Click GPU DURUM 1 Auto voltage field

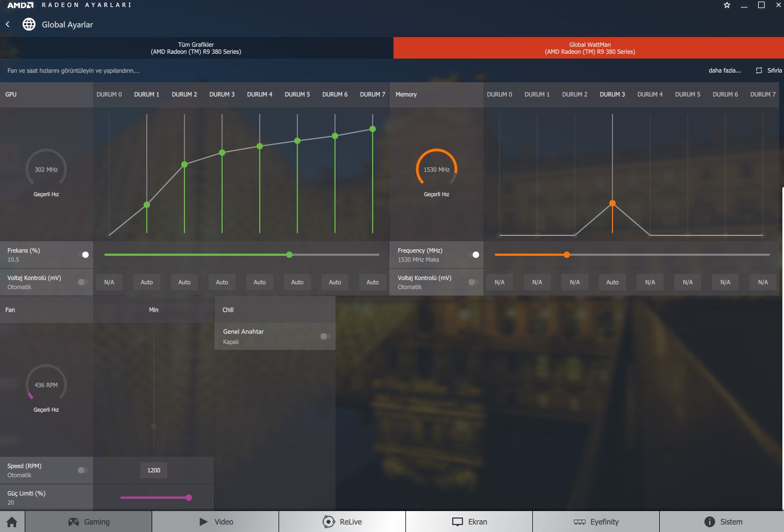147,282
